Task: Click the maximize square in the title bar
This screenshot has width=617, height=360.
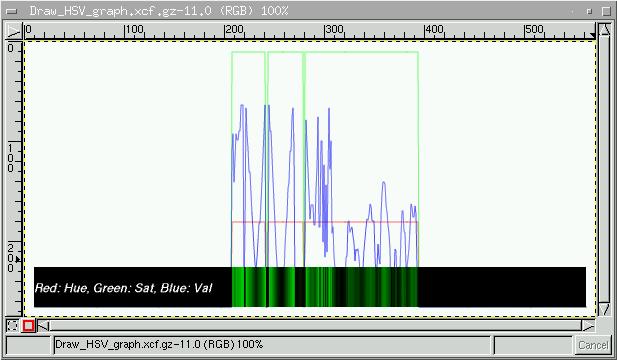Action: (606, 11)
